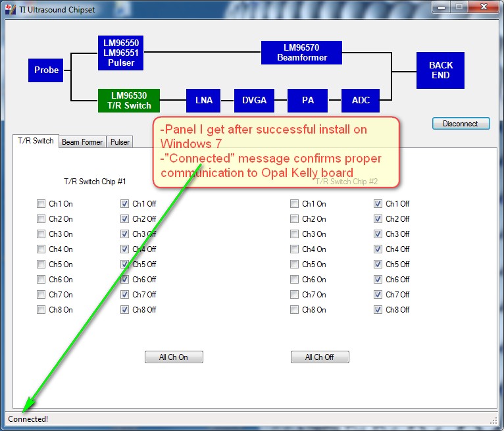Image resolution: width=504 pixels, height=431 pixels.
Task: Open the Pulser tab
Action: pyautogui.click(x=120, y=141)
